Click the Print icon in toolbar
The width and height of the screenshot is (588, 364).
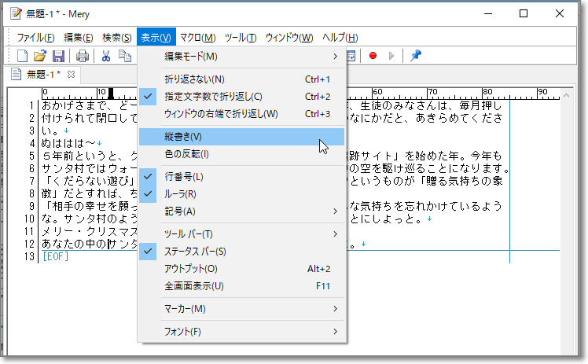click(82, 56)
